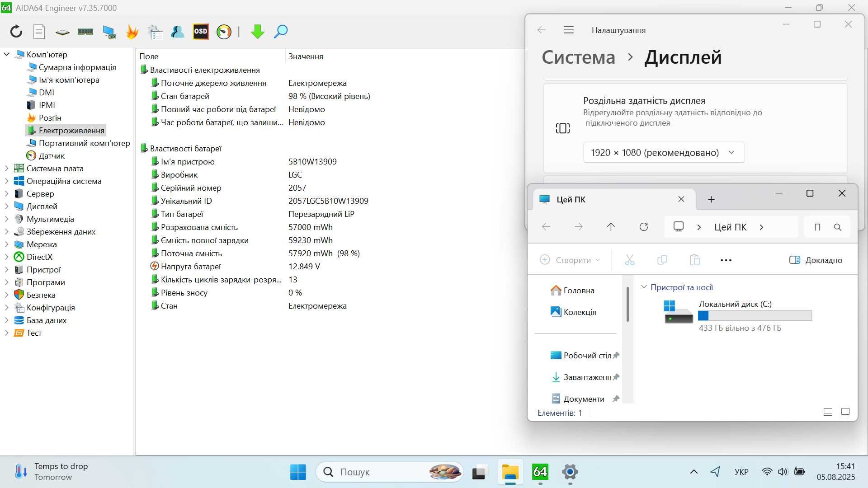Click the motherboard chip icon in AIDA64 toolbar
868x488 pixels.
(62, 32)
